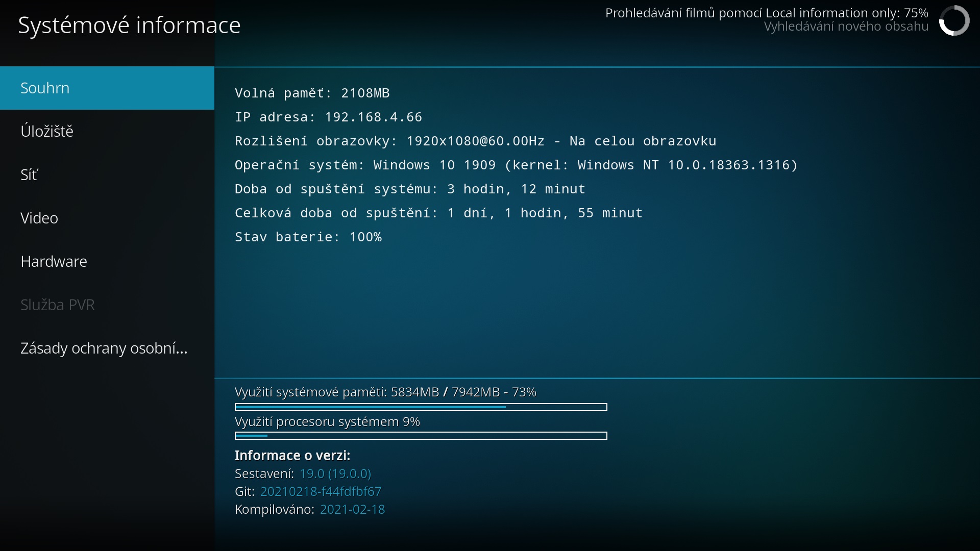980x551 pixels.
Task: Click the IP adresa line
Action: (x=328, y=117)
